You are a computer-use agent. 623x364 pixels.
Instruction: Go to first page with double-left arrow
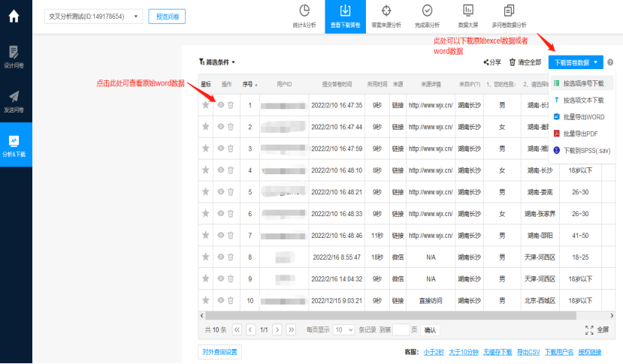(237, 330)
